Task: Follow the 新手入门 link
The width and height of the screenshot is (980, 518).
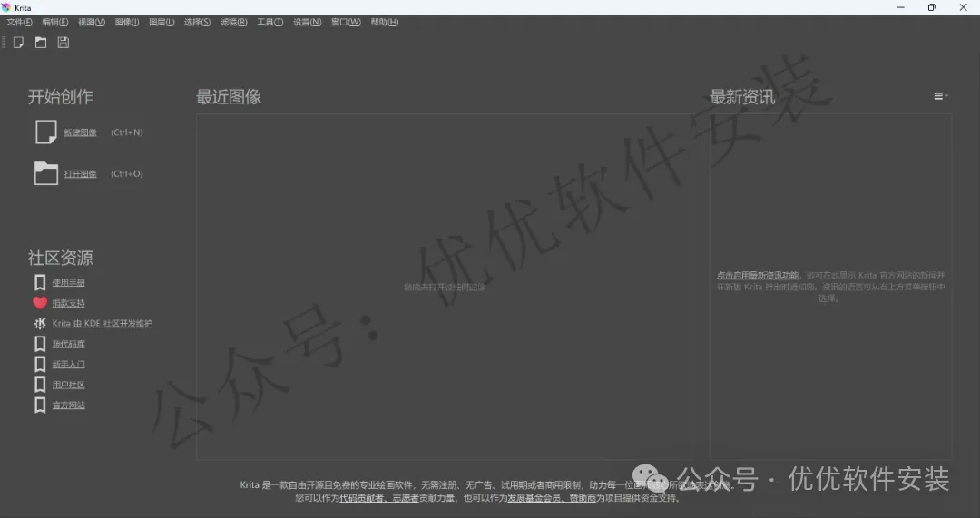Action: [x=69, y=365]
